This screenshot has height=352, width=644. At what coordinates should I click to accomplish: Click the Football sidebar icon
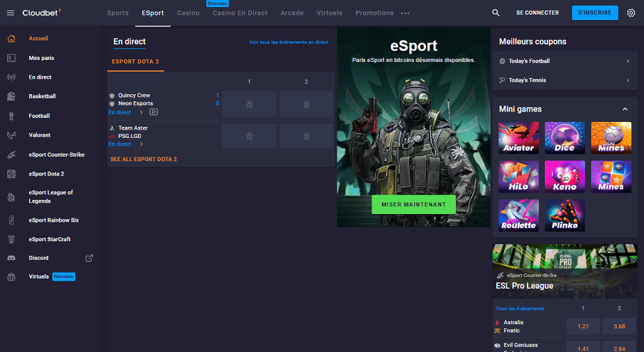12,116
